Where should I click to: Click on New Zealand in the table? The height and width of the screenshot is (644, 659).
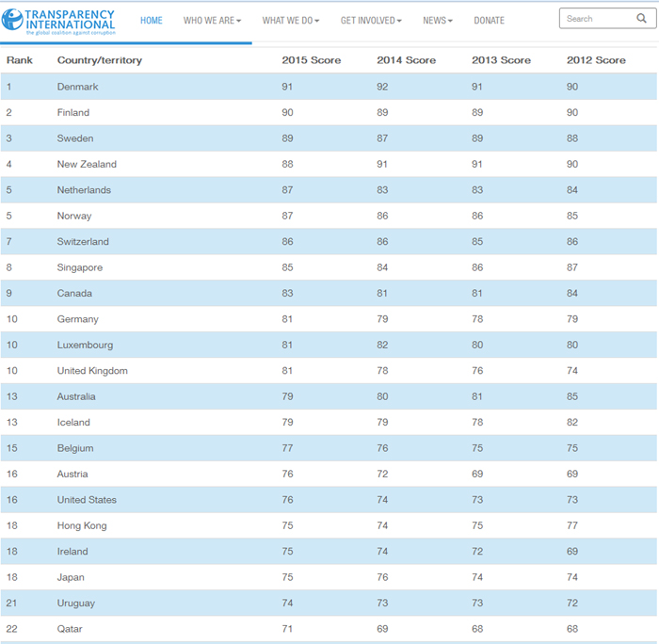pyautogui.click(x=87, y=164)
